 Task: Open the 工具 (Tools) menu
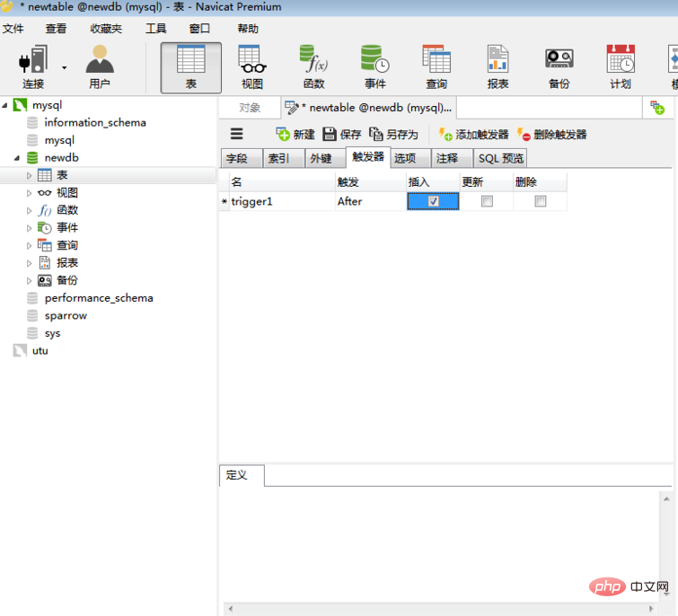tap(155, 29)
